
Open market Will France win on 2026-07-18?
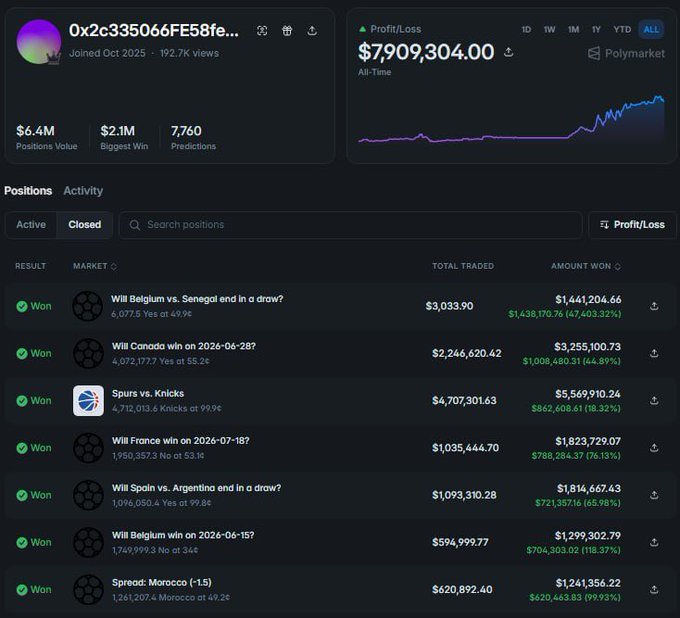(x=181, y=441)
